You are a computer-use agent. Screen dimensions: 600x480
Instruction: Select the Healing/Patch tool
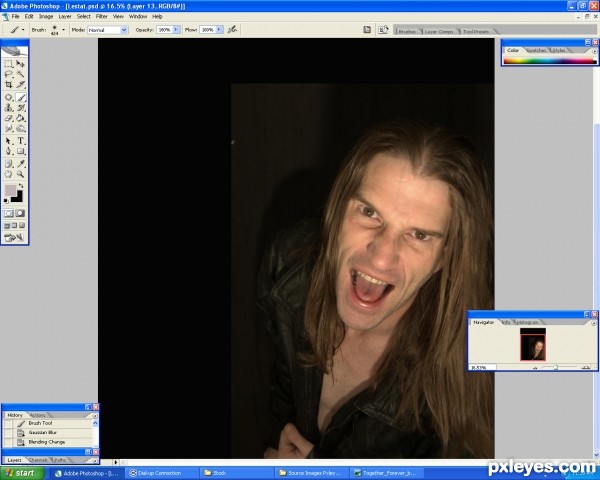point(8,97)
